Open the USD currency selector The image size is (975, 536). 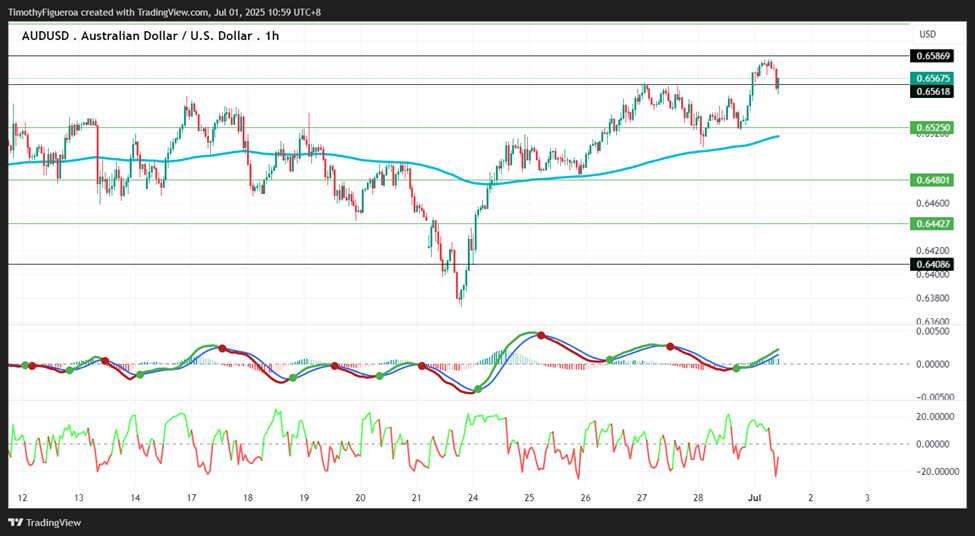pos(927,34)
